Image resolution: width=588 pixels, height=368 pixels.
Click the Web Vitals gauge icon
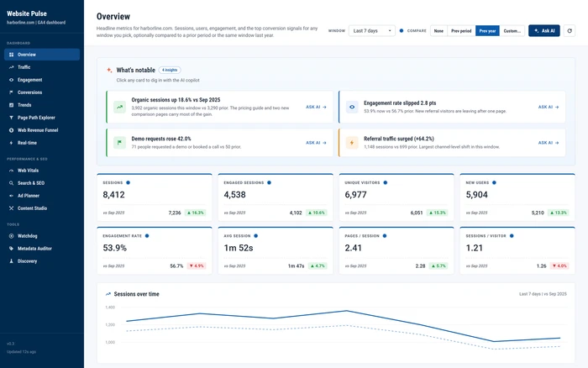(11, 171)
